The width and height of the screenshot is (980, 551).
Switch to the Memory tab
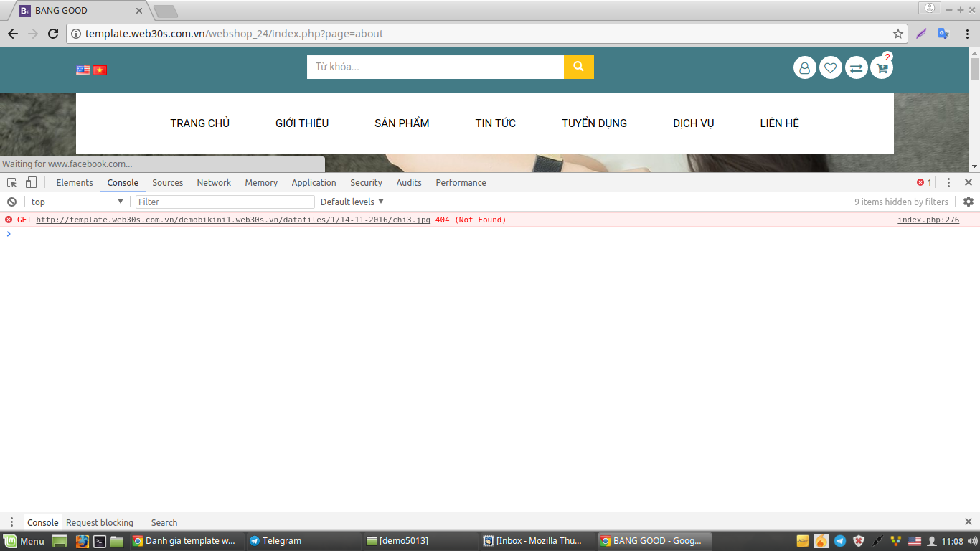click(261, 182)
